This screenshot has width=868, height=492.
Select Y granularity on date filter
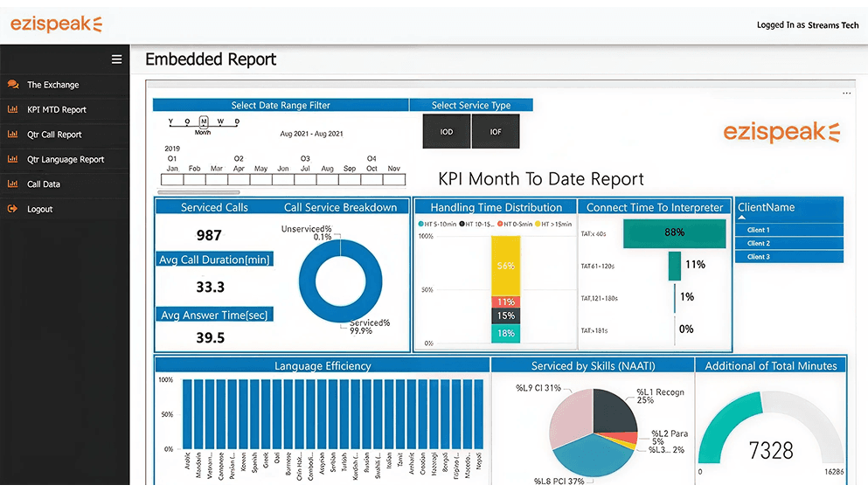pyautogui.click(x=172, y=121)
